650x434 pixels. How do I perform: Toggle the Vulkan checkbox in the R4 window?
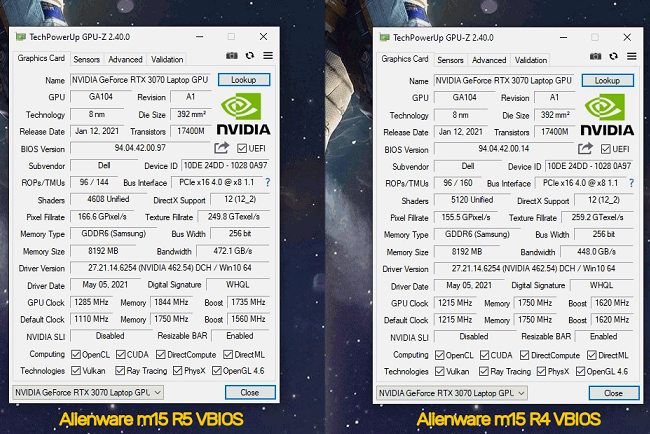click(439, 371)
